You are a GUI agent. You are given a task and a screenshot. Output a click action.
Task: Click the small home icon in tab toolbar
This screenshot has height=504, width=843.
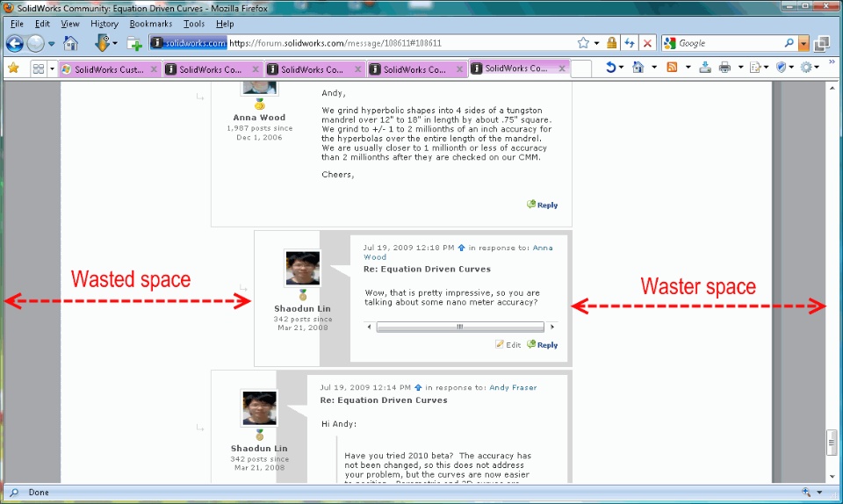pyautogui.click(x=638, y=67)
